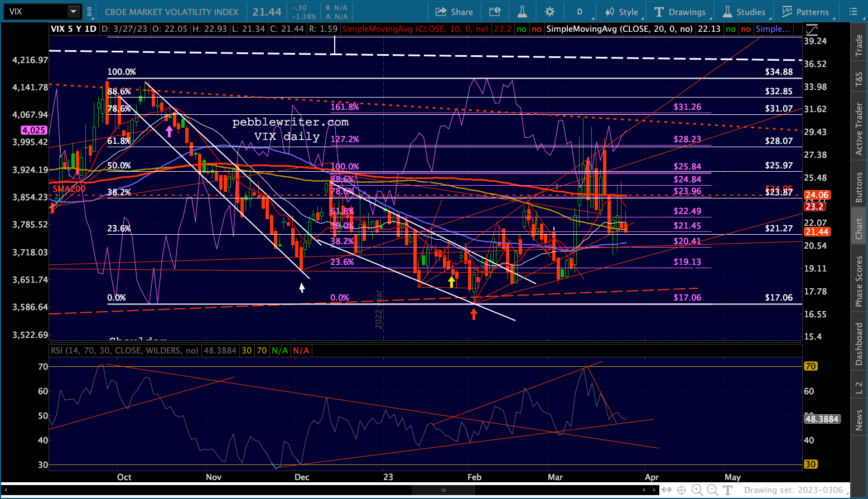Image resolution: width=868 pixels, height=499 pixels.
Task: Click the pink arrow marker in October
Action: [169, 131]
